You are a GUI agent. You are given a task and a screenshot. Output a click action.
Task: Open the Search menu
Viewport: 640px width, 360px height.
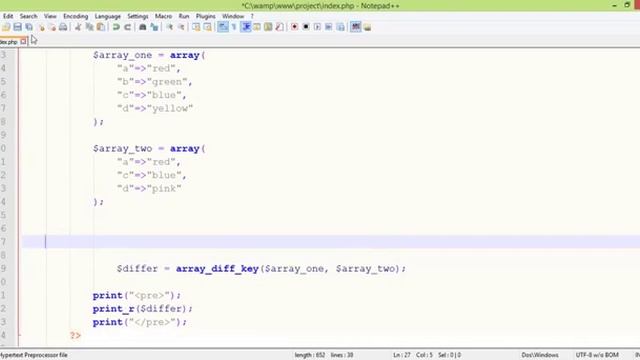(x=29, y=16)
